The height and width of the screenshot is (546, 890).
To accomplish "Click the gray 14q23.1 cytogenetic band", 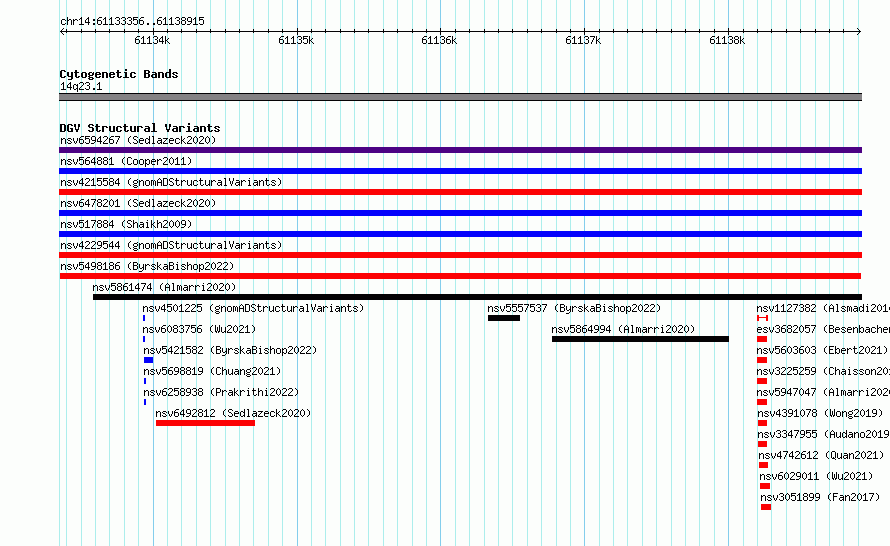I will pyautogui.click(x=460, y=97).
